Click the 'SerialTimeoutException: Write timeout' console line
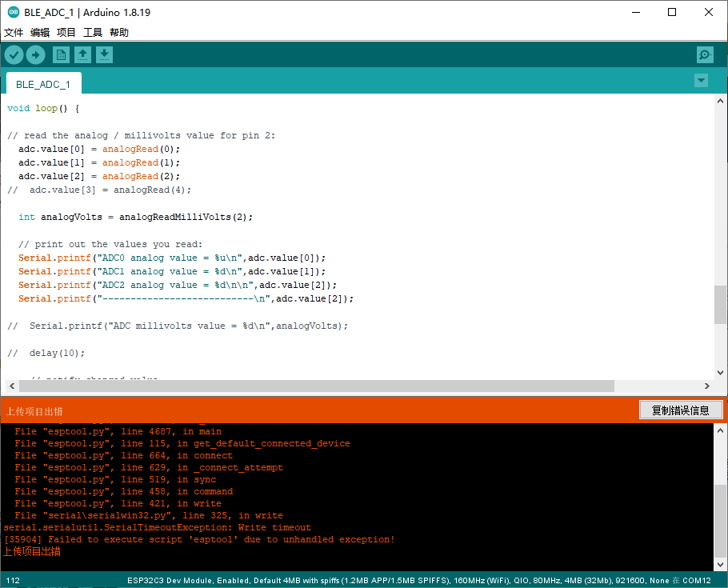This screenshot has height=588, width=728. 158,528
